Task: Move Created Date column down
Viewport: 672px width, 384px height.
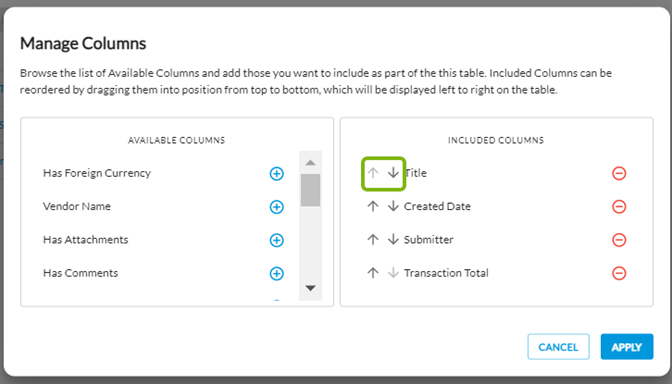Action: 393,206
